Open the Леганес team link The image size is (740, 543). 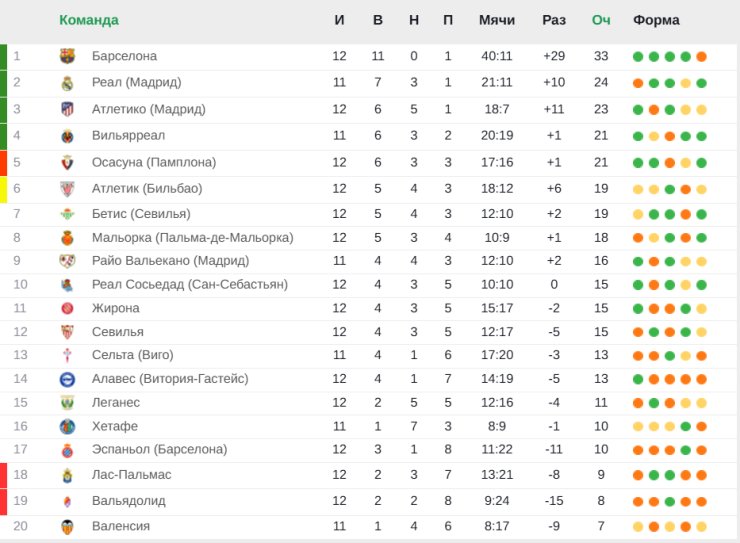[x=116, y=403]
